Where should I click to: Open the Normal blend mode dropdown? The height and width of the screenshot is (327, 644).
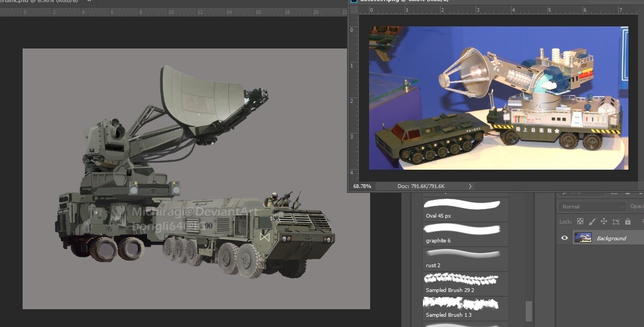tap(592, 206)
